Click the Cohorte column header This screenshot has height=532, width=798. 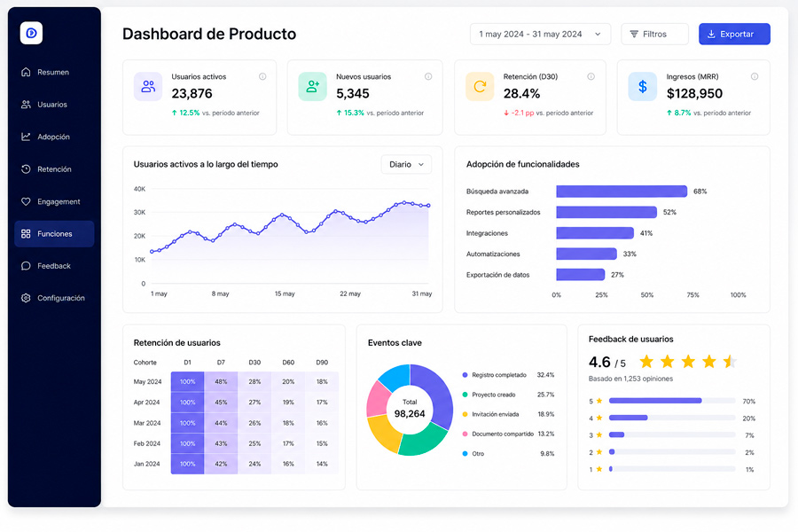click(145, 363)
